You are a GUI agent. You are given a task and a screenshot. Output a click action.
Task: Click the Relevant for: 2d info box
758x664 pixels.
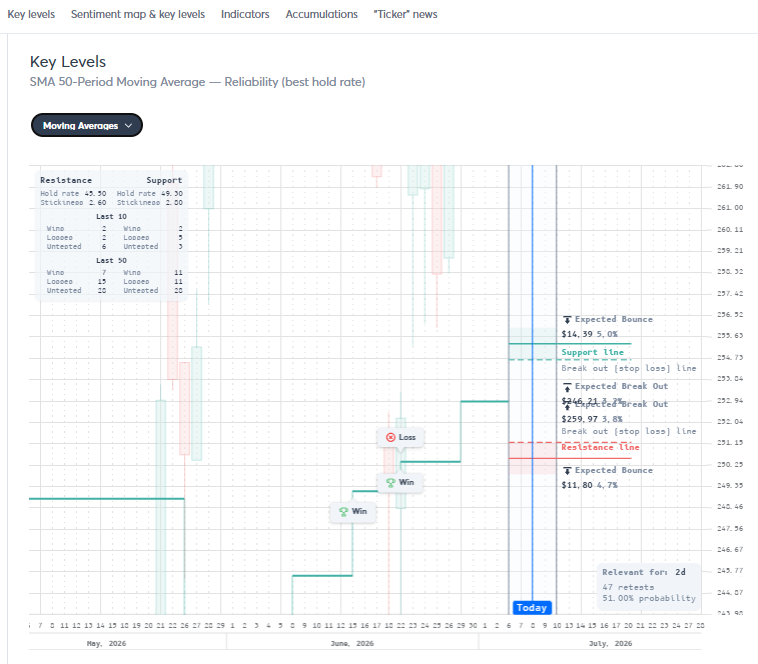[x=649, y=585]
